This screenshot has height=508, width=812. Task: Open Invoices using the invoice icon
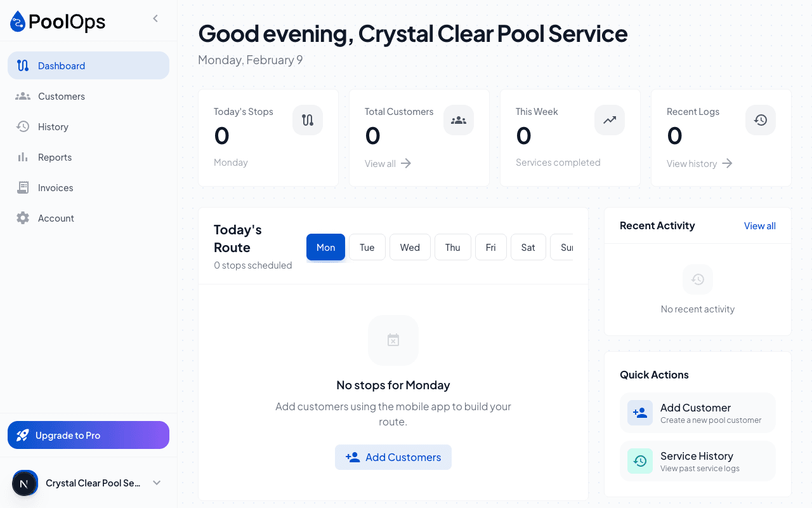click(23, 187)
